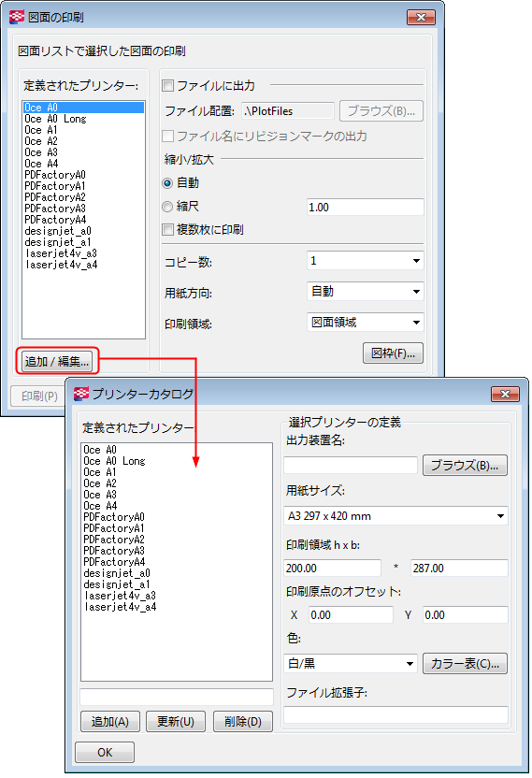Expand the 用紙方向 dropdown
The image size is (532, 778).
coord(366,291)
